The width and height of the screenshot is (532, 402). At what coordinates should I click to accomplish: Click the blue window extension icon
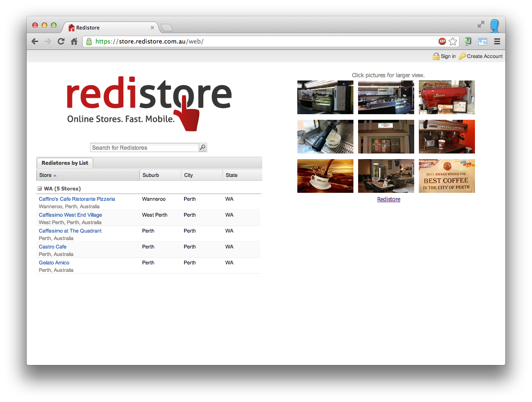[482, 42]
